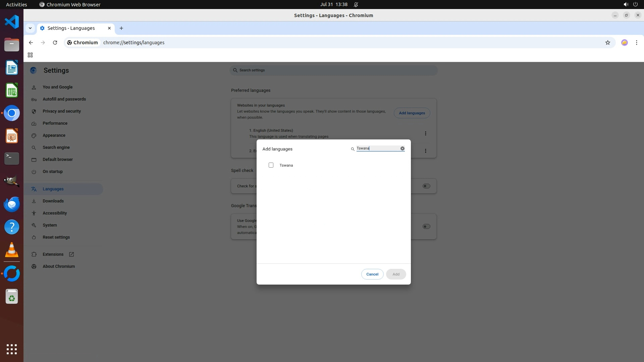The height and width of the screenshot is (362, 644).
Task: Bookmark this page with star icon
Action: tap(607, 43)
